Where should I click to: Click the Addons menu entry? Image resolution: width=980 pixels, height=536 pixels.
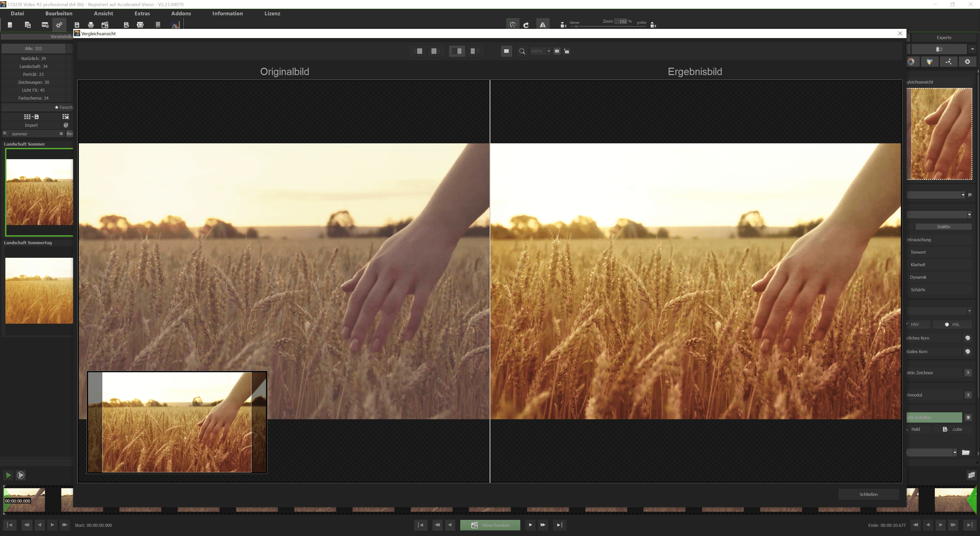pyautogui.click(x=181, y=13)
